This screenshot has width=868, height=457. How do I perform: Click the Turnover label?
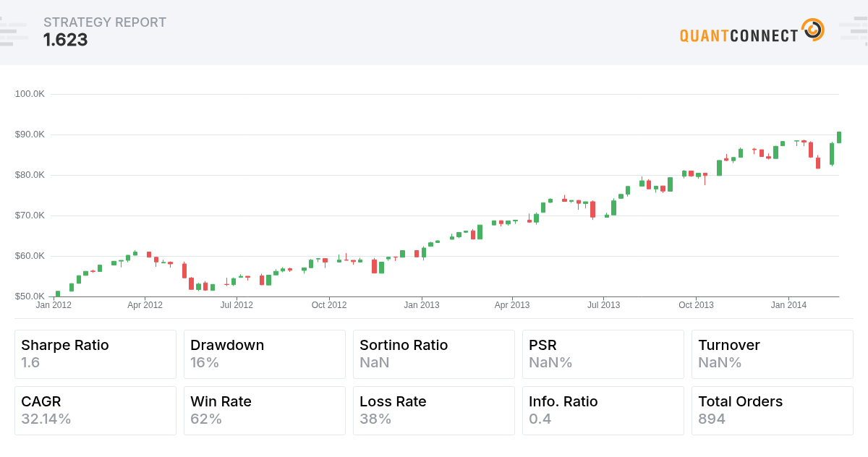pyautogui.click(x=729, y=345)
